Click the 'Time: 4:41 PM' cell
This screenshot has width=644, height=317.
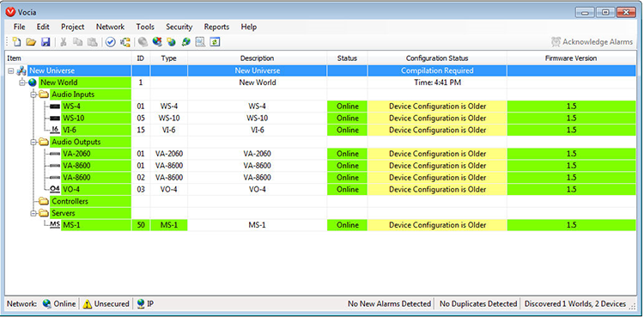point(437,82)
